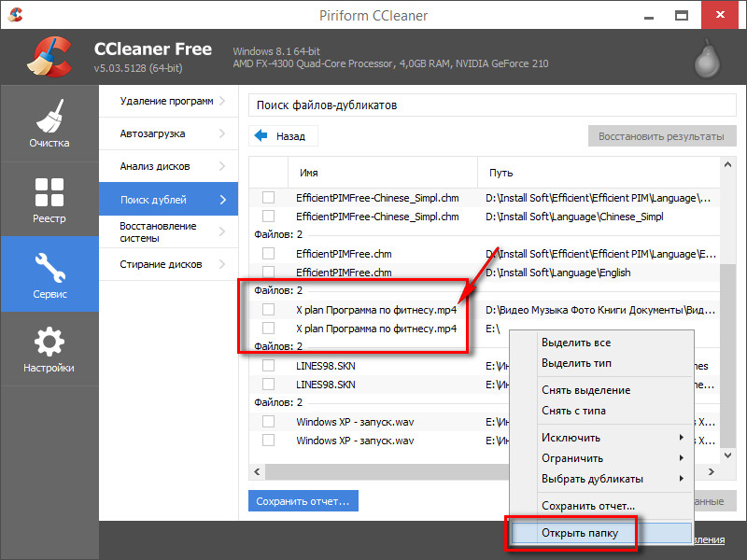Screen dimensions: 747x560
Task: Click horizontal scrollbar right arrow
Action: point(712,471)
